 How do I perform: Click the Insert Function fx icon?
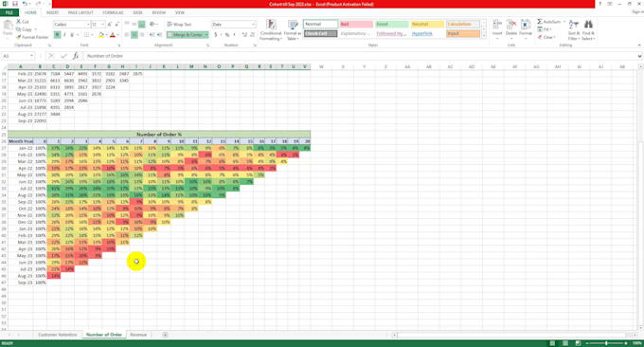(x=76, y=56)
